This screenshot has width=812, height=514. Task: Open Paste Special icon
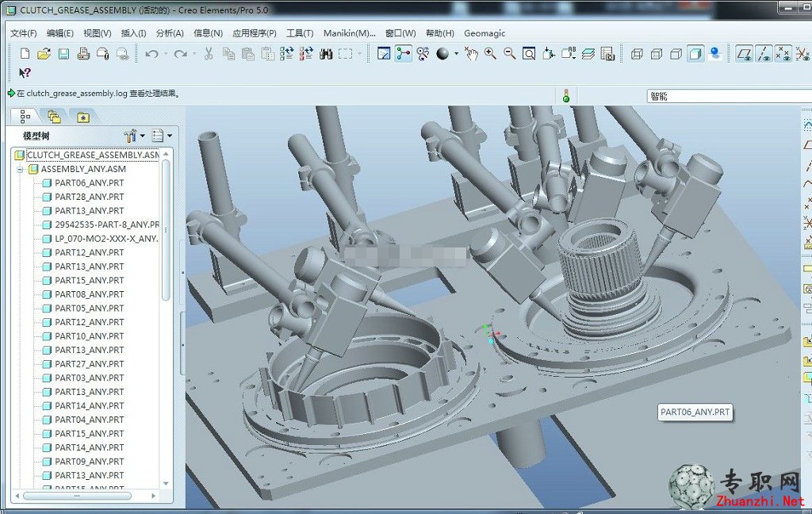(268, 53)
